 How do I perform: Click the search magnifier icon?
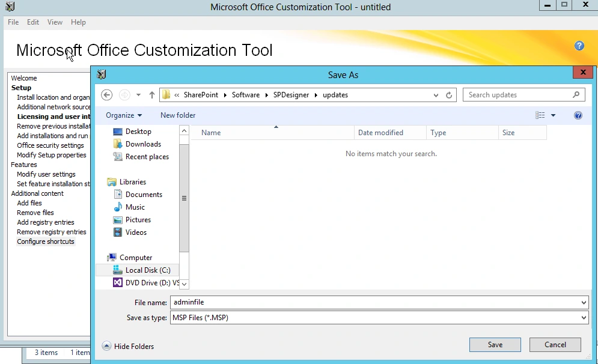[x=576, y=94]
